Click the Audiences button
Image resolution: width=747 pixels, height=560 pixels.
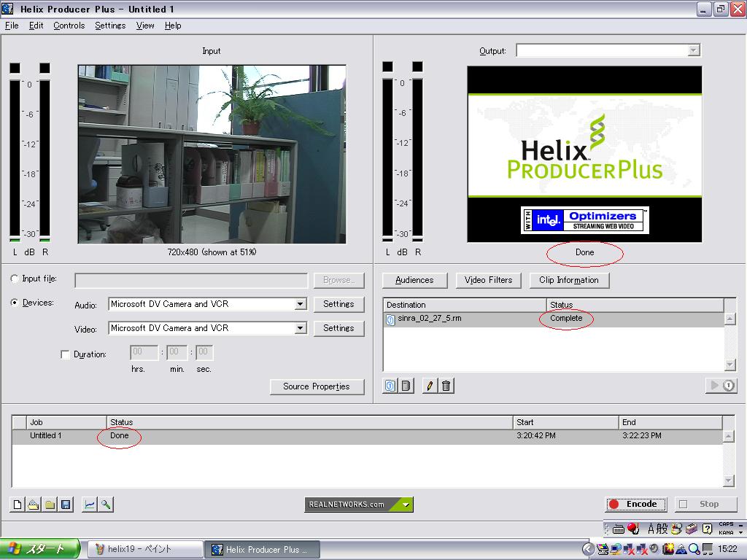pyautogui.click(x=414, y=280)
